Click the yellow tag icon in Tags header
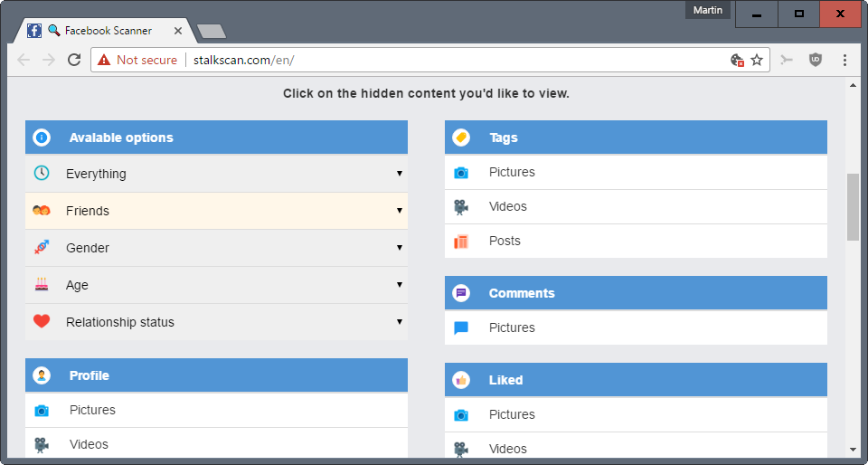 click(x=461, y=138)
